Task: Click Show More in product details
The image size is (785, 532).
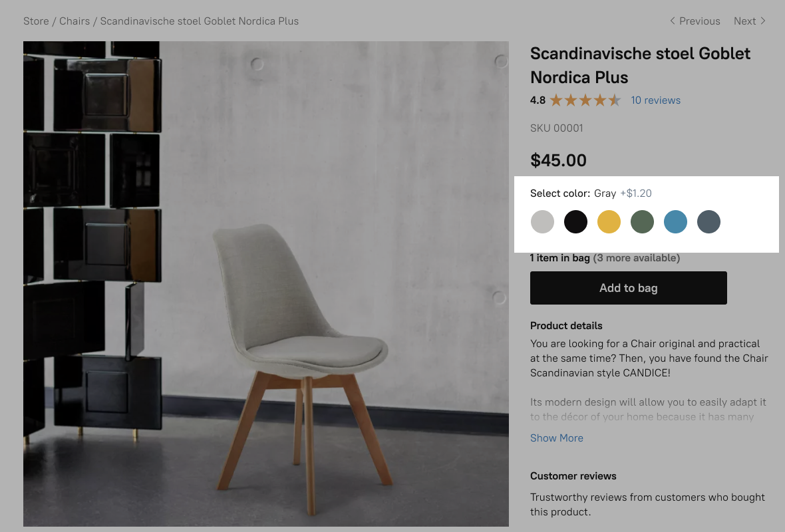Action: coord(557,438)
